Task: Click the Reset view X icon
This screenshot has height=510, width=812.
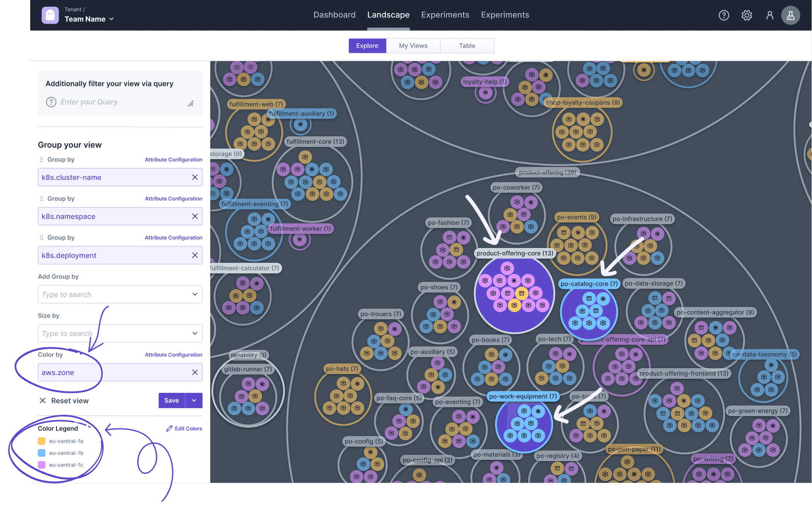Action: click(x=42, y=400)
